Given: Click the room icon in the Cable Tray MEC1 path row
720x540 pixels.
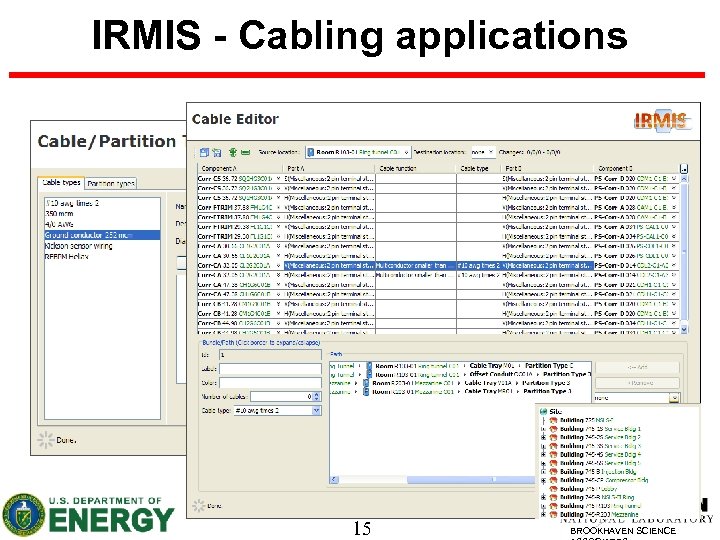Looking at the screenshot, I should coord(366,392).
